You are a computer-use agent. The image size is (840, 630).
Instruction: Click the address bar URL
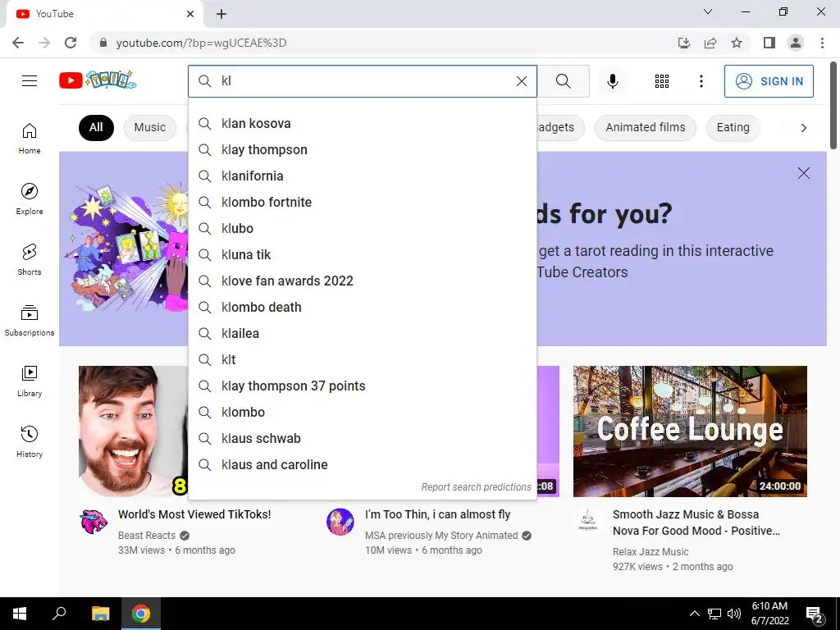pos(202,43)
